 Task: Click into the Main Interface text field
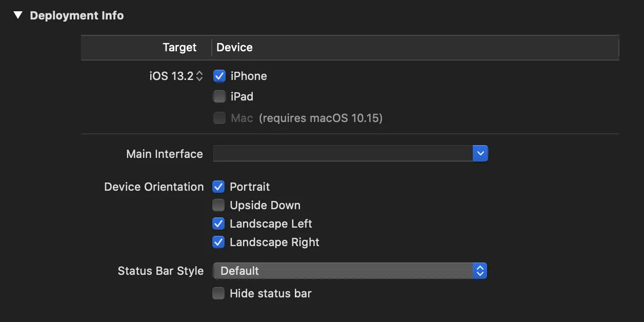(343, 153)
